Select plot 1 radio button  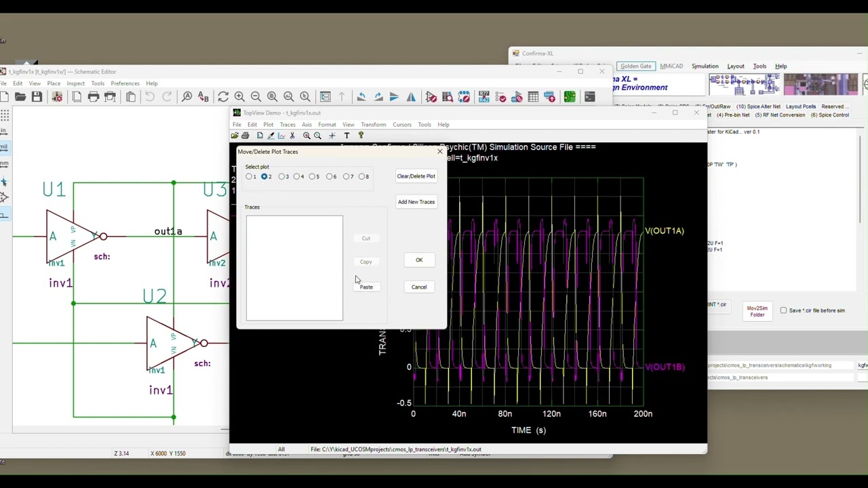click(x=249, y=177)
